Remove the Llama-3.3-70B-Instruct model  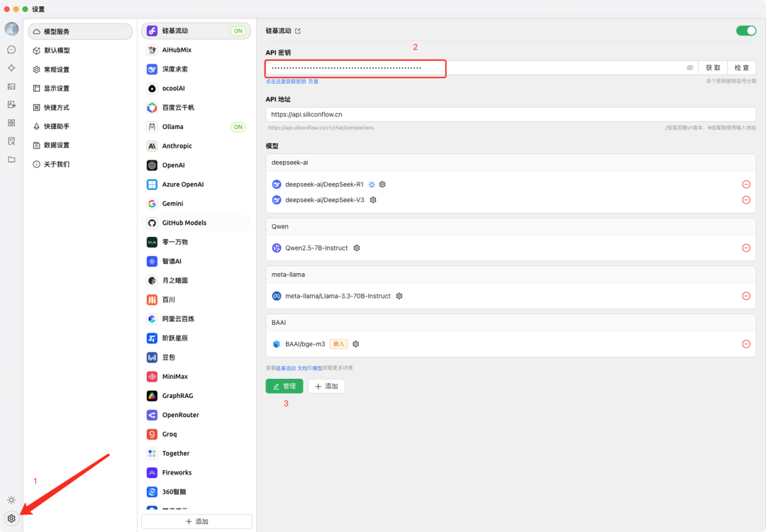pyautogui.click(x=746, y=296)
